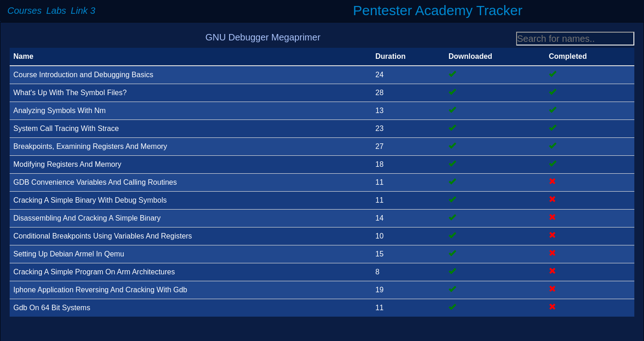Click red X for Iphone Application Reversing row
The height and width of the screenshot is (341, 644).
pyautogui.click(x=552, y=289)
